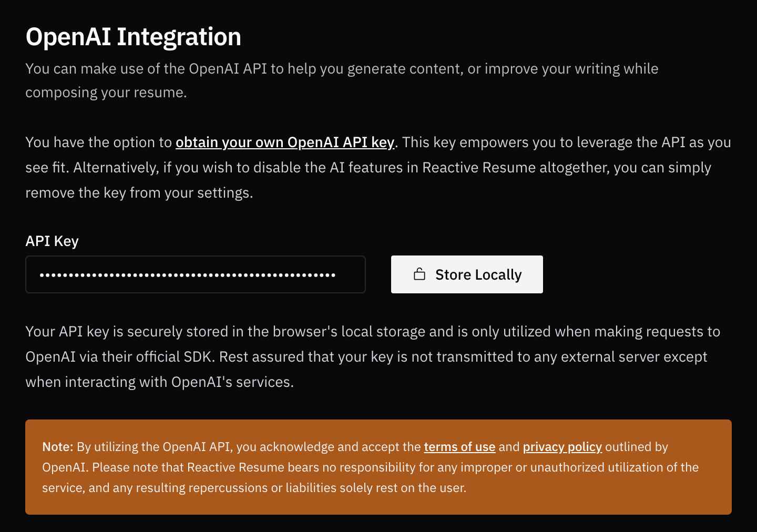Click the API Key field label

[52, 241]
